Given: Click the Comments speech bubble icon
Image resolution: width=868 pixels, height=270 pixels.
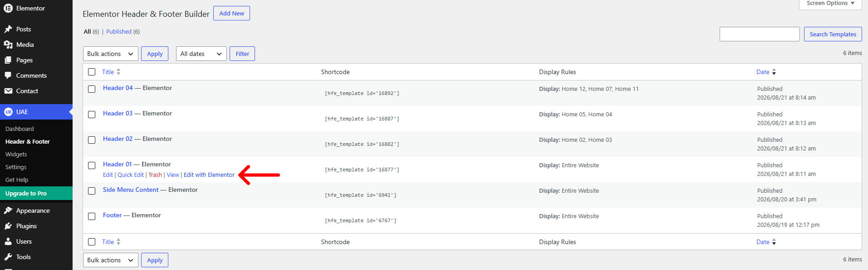Looking at the screenshot, I should 8,75.
